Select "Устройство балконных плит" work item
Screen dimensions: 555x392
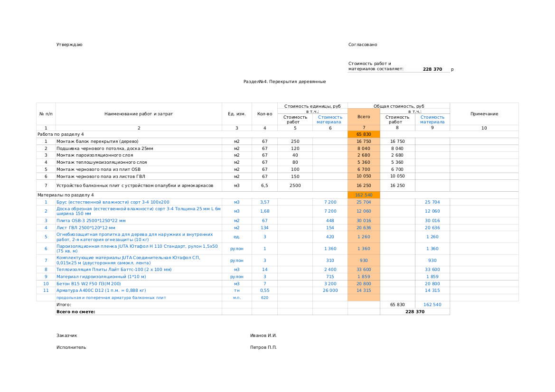[x=135, y=186]
